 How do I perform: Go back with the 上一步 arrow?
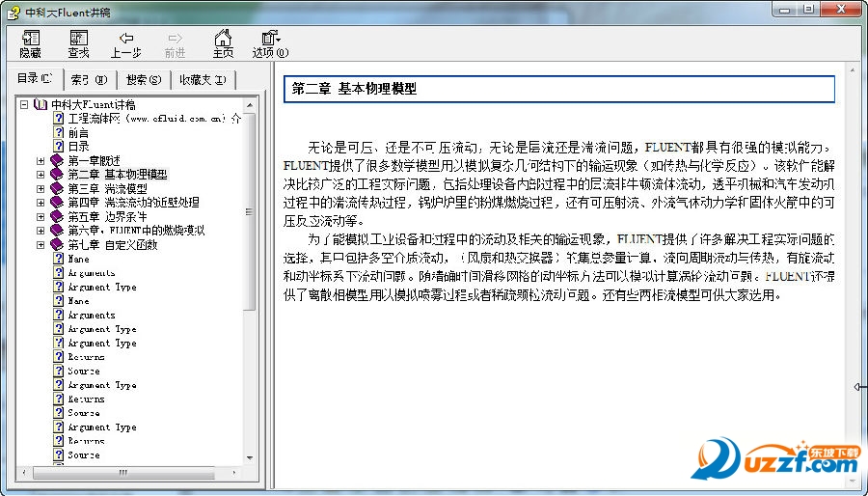(126, 44)
